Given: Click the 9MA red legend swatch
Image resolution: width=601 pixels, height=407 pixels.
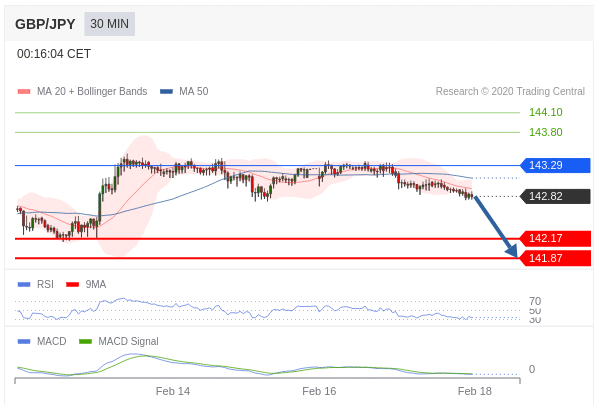Looking at the screenshot, I should [72, 284].
